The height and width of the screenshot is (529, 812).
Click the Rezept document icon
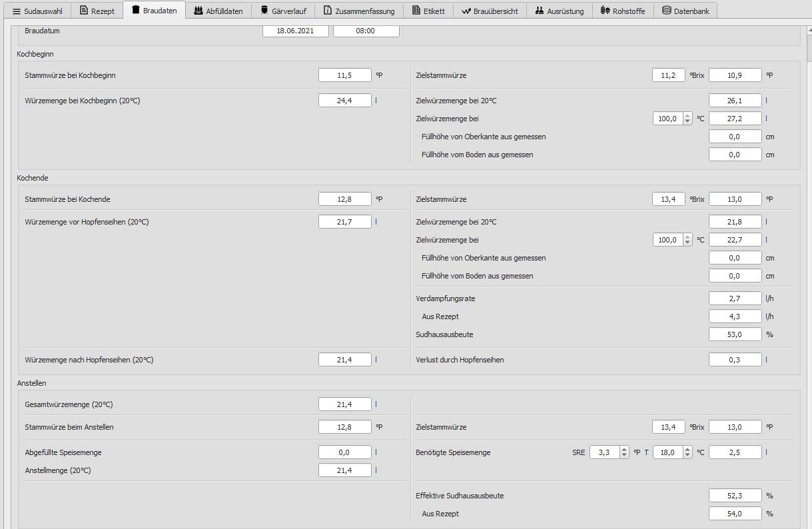[x=83, y=11]
